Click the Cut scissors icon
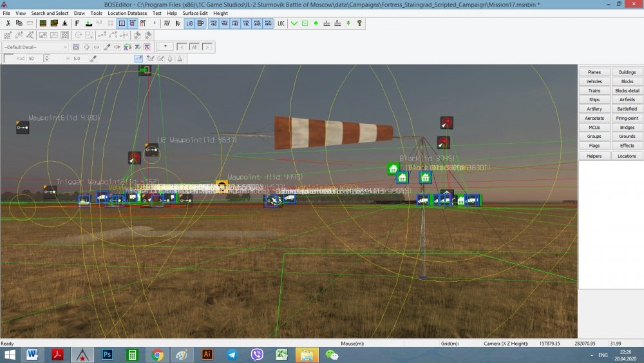The image size is (644, 363). click(x=8, y=23)
